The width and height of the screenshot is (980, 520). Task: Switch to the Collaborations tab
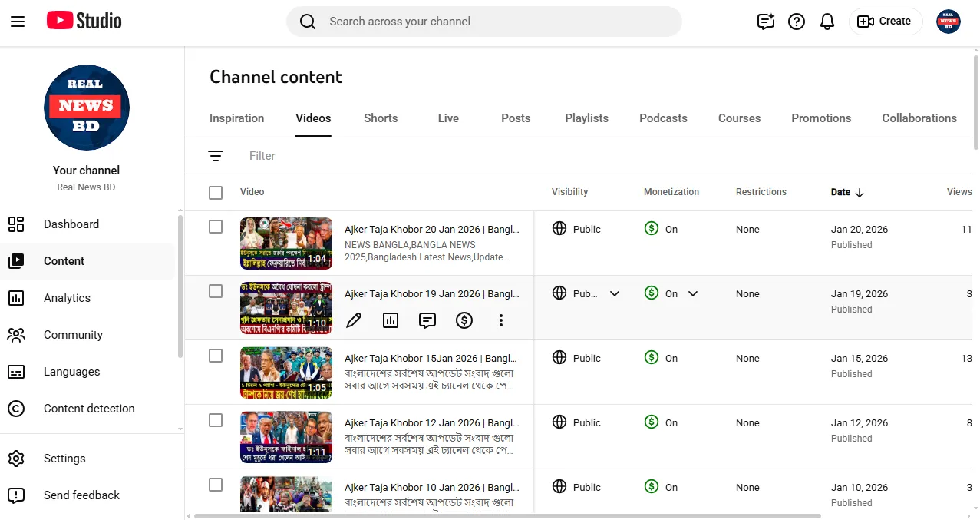pos(919,118)
